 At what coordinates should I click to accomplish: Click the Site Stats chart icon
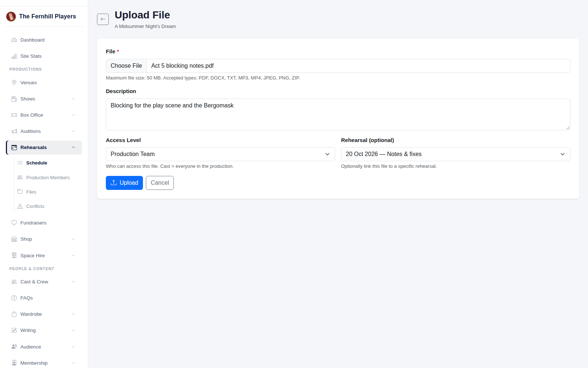[14, 56]
